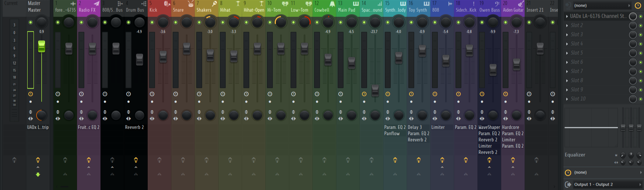Click the exclamation icon on Sidech..Kick track

pos(474,4)
